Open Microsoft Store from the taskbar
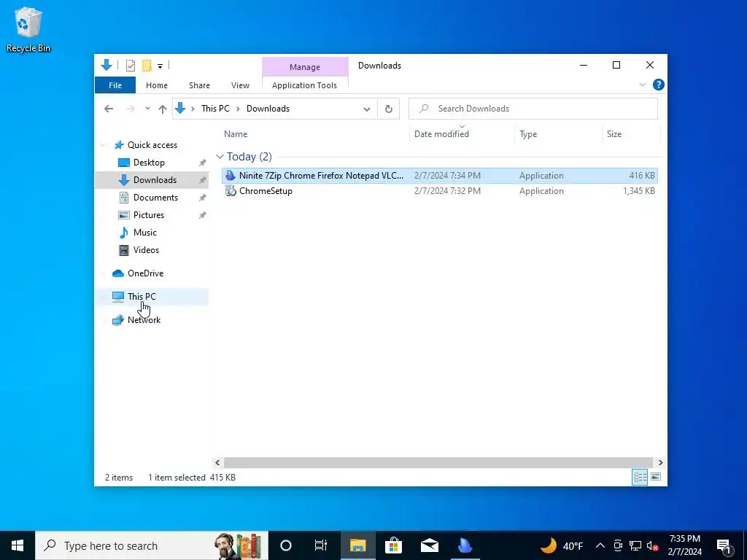 [x=393, y=545]
